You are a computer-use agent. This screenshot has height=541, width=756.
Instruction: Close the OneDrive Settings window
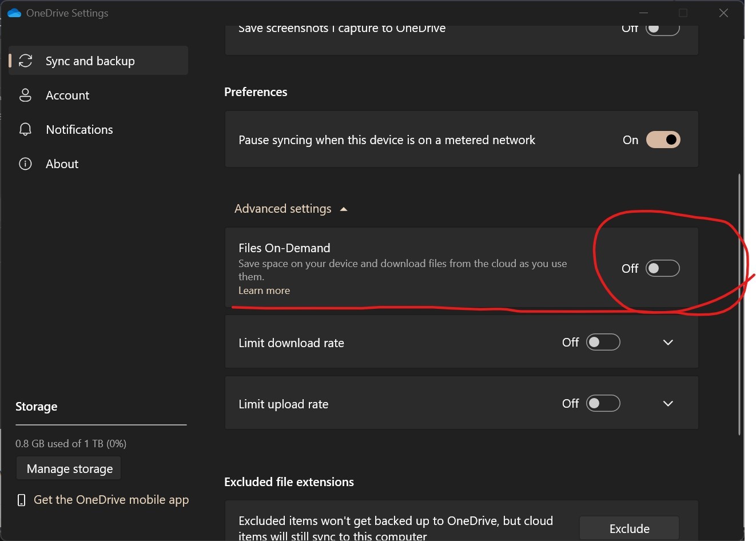[x=723, y=13]
